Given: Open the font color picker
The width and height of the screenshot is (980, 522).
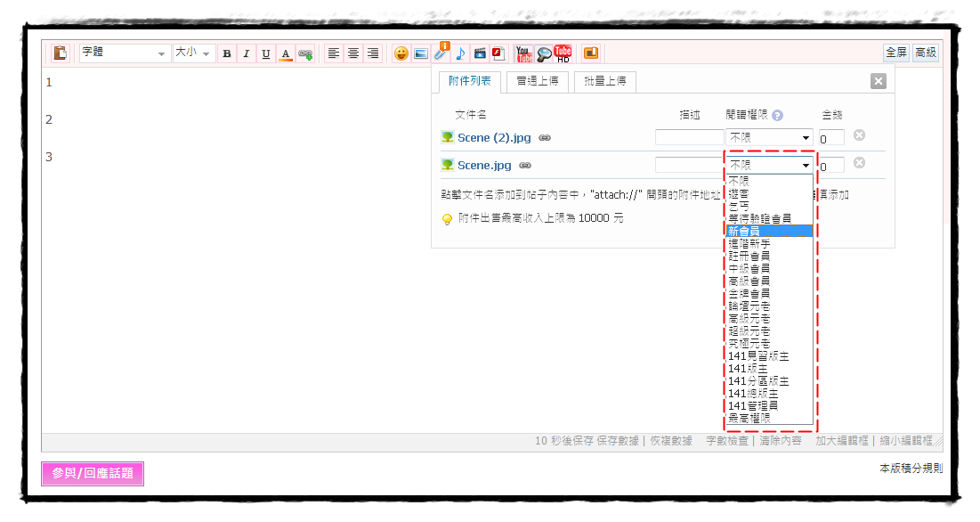Looking at the screenshot, I should pyautogui.click(x=286, y=53).
